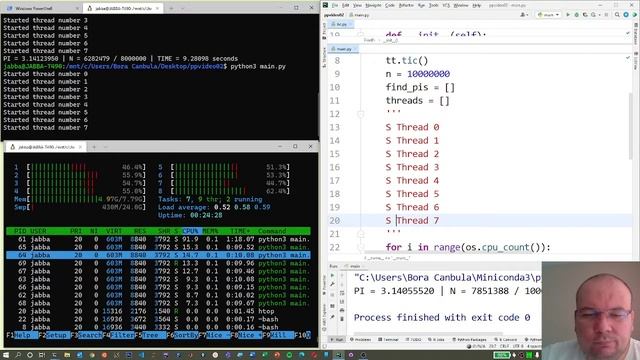640x360 pixels.
Task: Open the View menu in PyCharm
Action: pyautogui.click(x=357, y=5)
